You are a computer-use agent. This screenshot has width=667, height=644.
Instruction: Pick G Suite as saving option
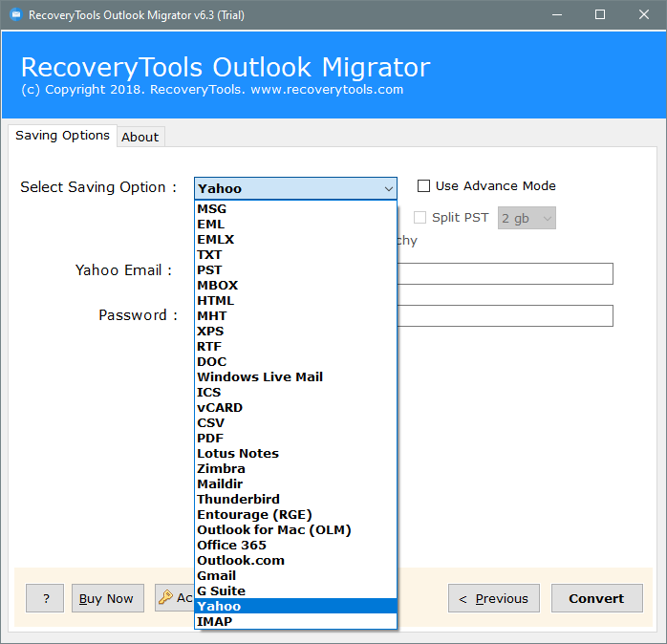(x=295, y=591)
